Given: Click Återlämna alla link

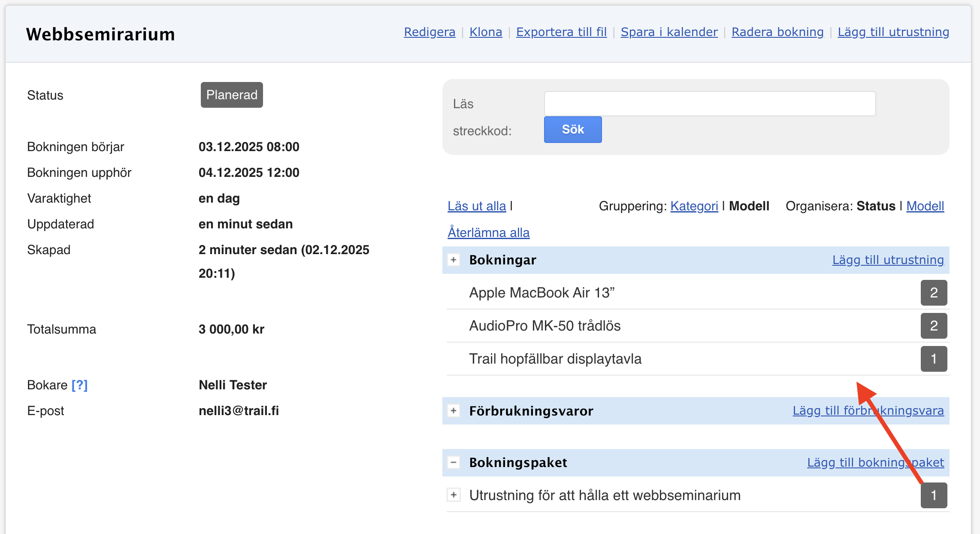Looking at the screenshot, I should (x=488, y=233).
